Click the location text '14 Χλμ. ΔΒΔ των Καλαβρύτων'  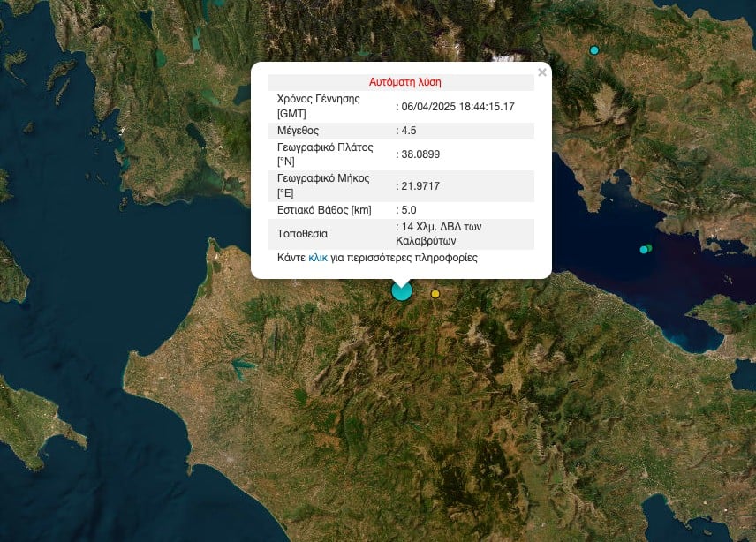click(x=439, y=234)
